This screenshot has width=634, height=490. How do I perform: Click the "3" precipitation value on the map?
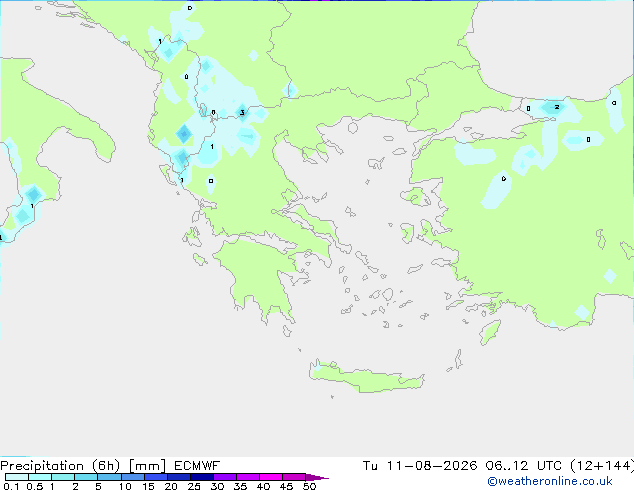pyautogui.click(x=242, y=112)
